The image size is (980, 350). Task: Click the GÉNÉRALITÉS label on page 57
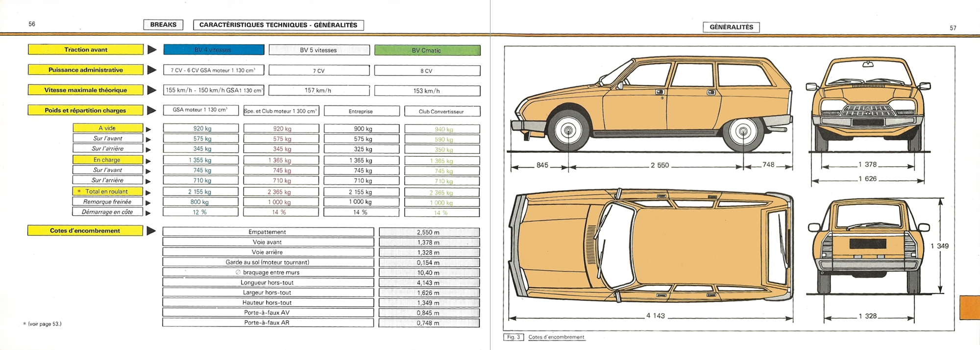pyautogui.click(x=731, y=27)
